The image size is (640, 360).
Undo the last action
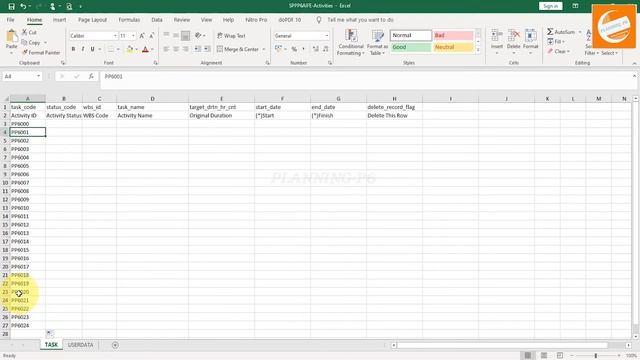(24, 6)
